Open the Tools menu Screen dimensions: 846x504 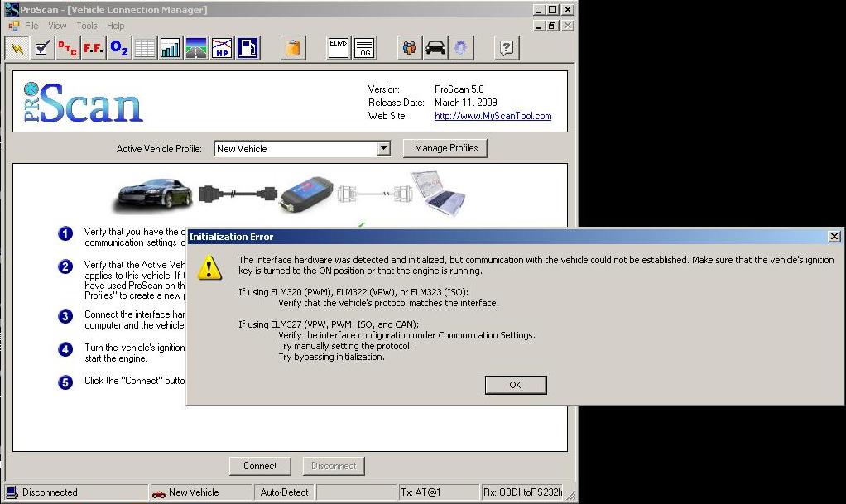click(x=87, y=26)
